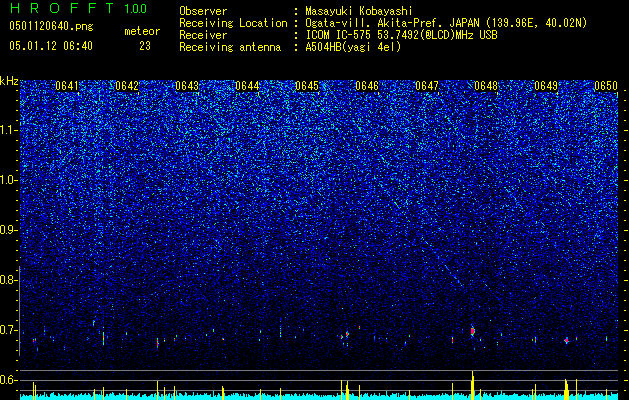Viewport: 629px width, 400px height.
Task: Click the 0645 time marker
Action: [x=307, y=86]
